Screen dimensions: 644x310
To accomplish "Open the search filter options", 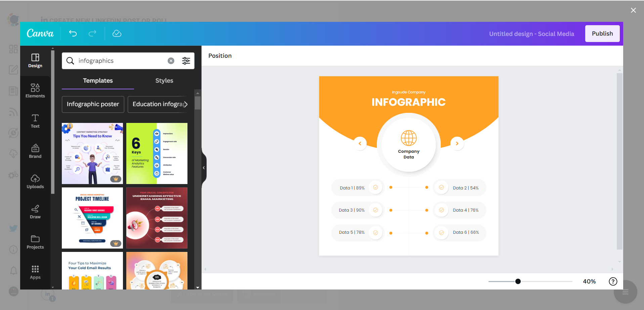I will [x=186, y=61].
